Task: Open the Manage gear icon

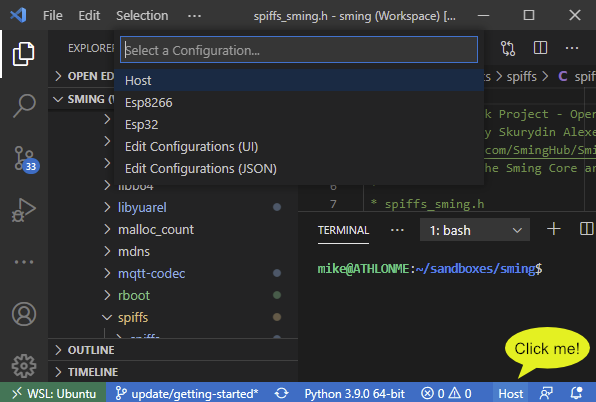Action: [24, 366]
